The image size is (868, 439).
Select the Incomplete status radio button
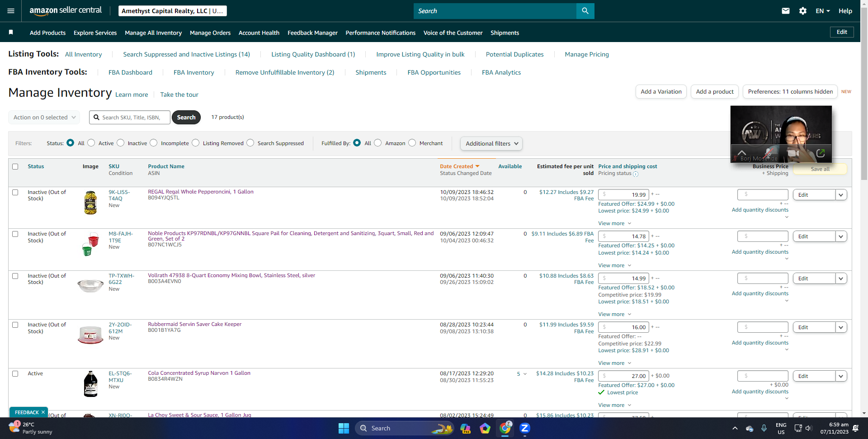click(154, 143)
